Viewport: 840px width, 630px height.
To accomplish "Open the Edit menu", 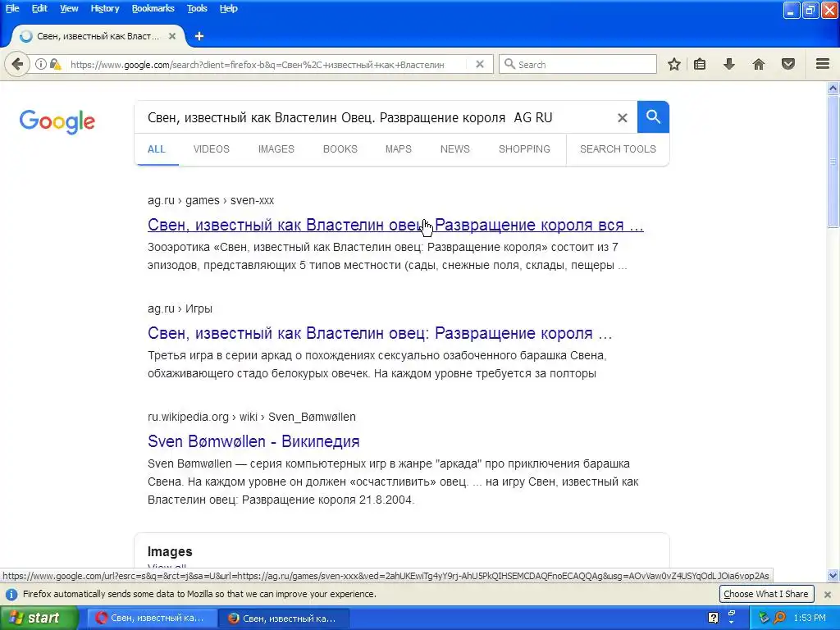I will [x=39, y=8].
